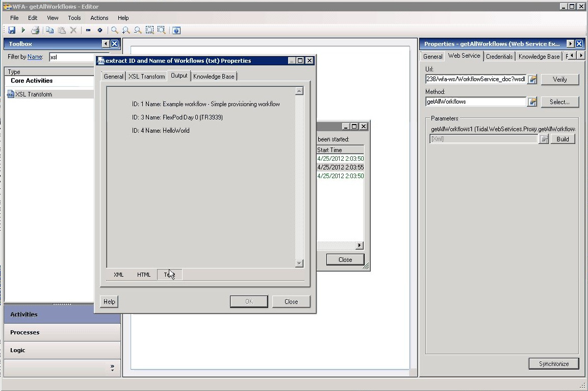Open General tab in Properties panel
Viewport: 588px width, 391px height.
pyautogui.click(x=433, y=56)
